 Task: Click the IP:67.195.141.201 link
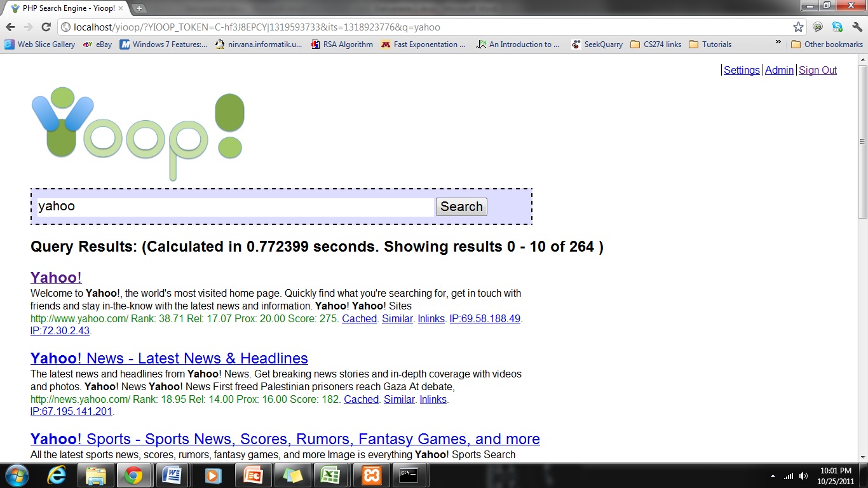71,411
